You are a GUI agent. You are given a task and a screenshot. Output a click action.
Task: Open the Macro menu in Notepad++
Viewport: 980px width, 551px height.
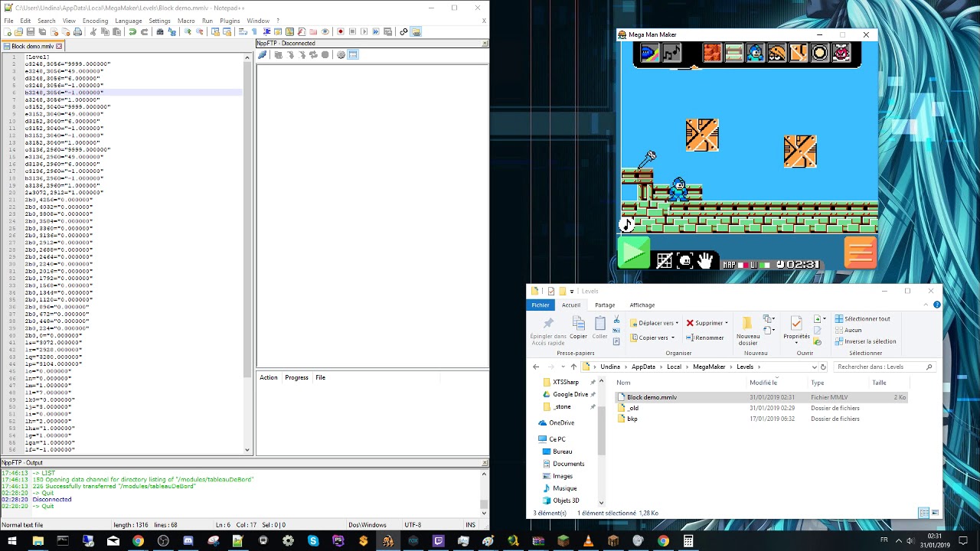click(186, 21)
